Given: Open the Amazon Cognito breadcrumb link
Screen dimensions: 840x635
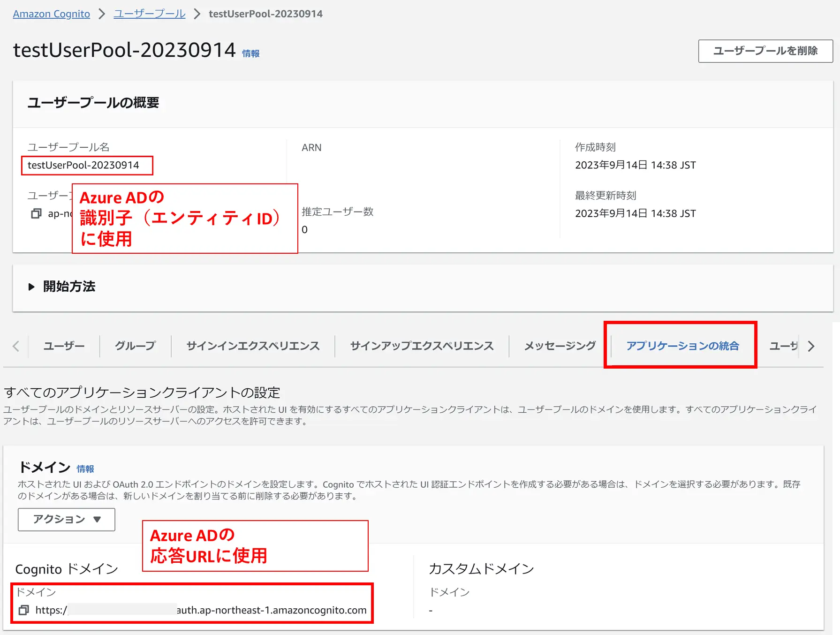Looking at the screenshot, I should coord(52,14).
